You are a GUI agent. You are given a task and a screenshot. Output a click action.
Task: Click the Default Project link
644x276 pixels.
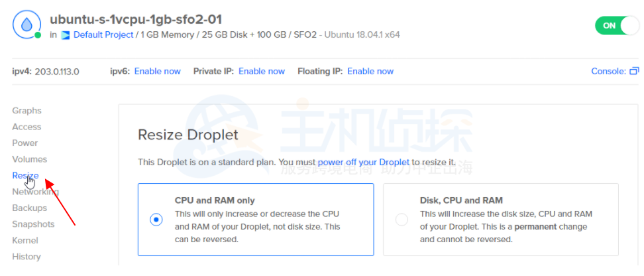[103, 34]
